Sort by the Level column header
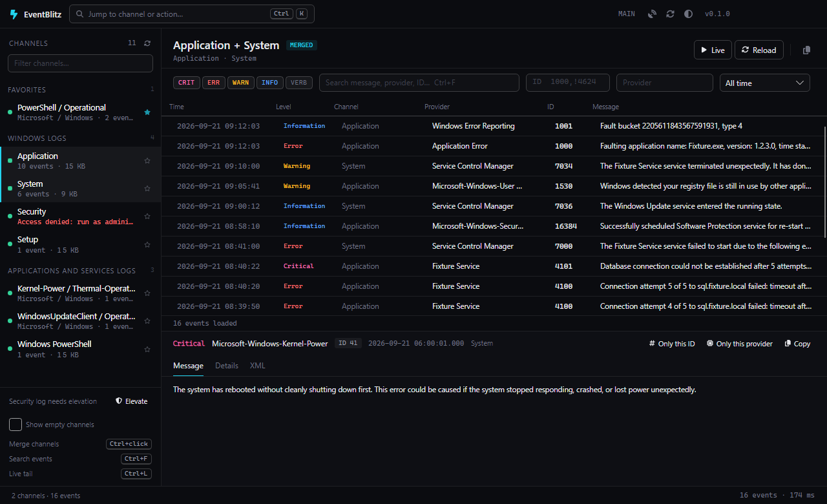The width and height of the screenshot is (827, 504). click(x=283, y=107)
